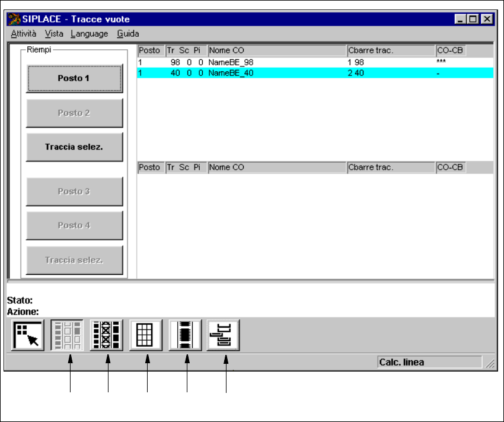Click the '1 98' barcode cell

356,62
